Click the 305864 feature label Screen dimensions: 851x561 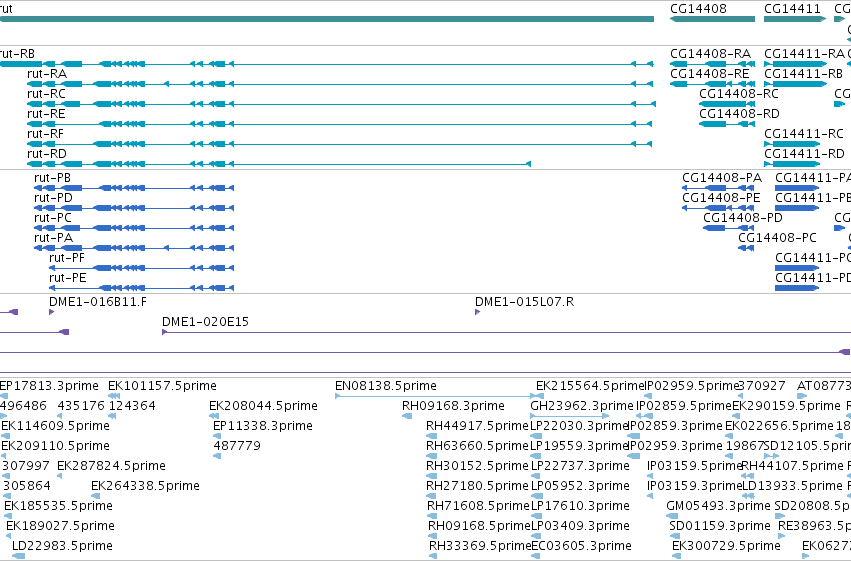(x=27, y=486)
